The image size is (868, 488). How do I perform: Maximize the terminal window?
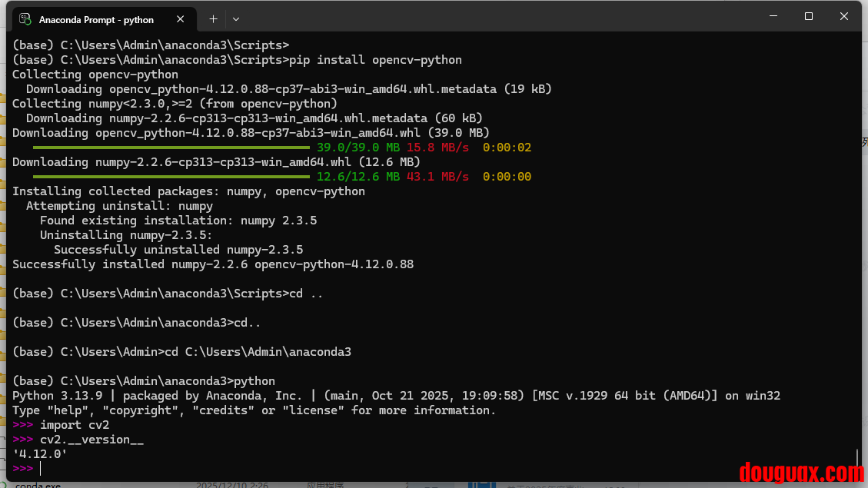(x=809, y=17)
